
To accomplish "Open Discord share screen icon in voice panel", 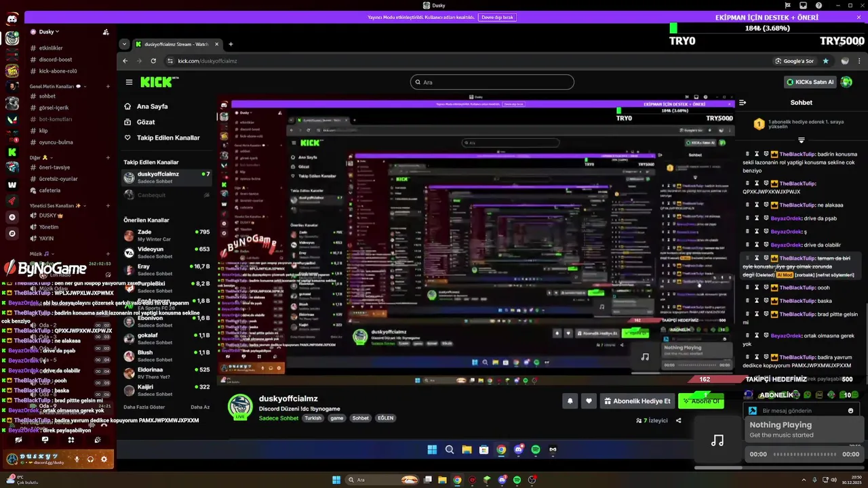I will (45, 440).
